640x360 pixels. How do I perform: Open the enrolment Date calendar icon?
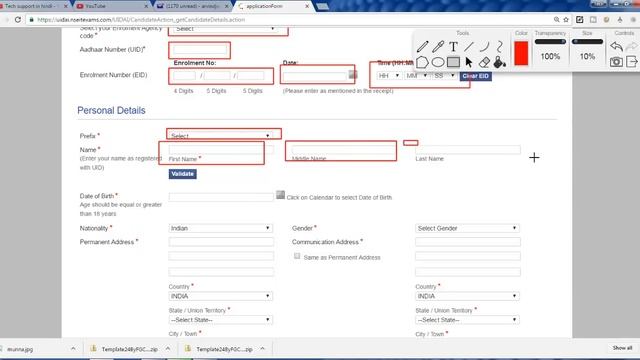pyautogui.click(x=353, y=74)
